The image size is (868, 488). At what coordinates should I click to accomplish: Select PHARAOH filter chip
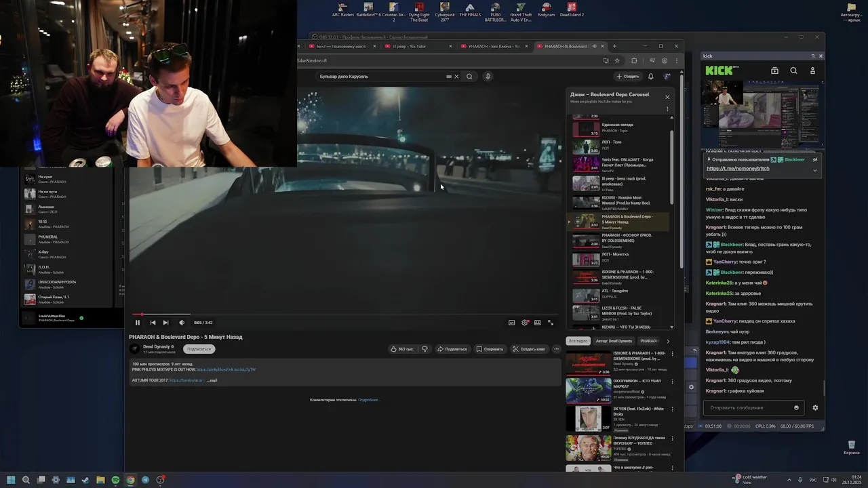[x=649, y=341]
